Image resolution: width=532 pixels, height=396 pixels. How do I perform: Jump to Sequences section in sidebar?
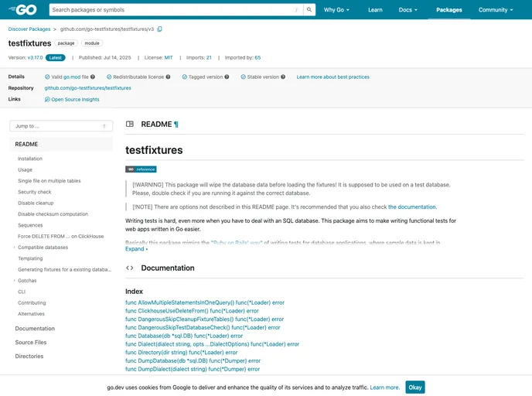click(x=30, y=225)
